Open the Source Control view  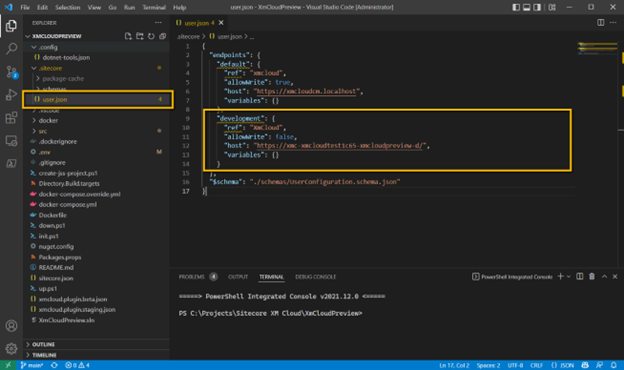point(11,72)
